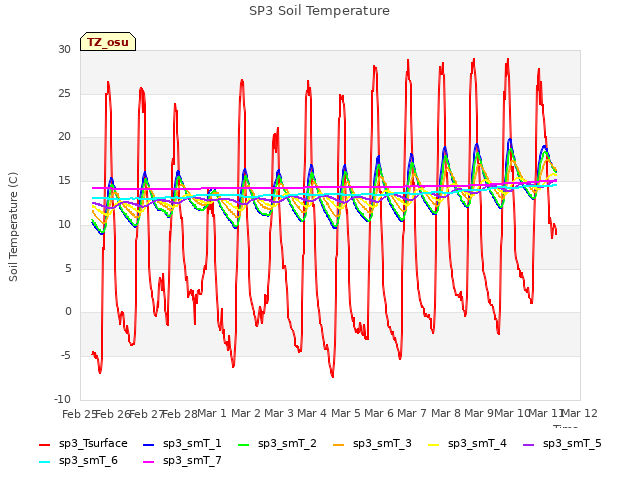Click the orange sp3_smT_3 legend swatch
Image resolution: width=640 pixels, height=480 pixels.
(x=339, y=444)
